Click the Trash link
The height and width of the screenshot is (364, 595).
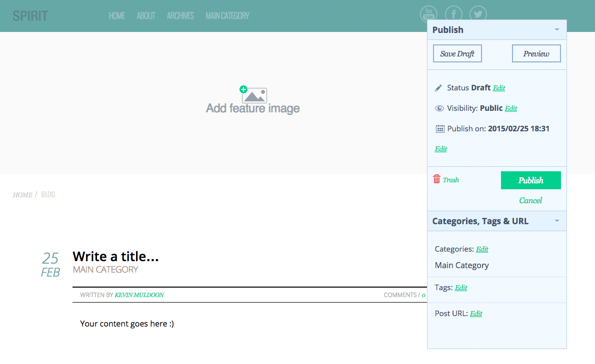451,180
